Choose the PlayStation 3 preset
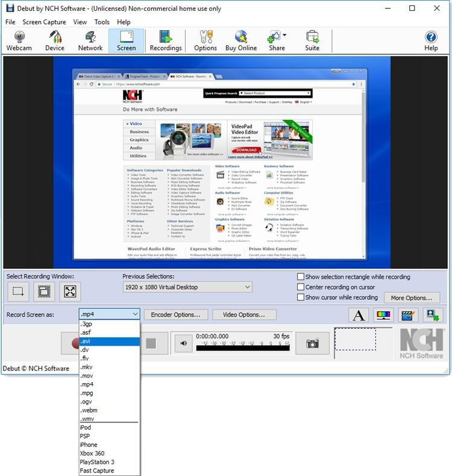The width and height of the screenshot is (452, 476). pos(109,462)
